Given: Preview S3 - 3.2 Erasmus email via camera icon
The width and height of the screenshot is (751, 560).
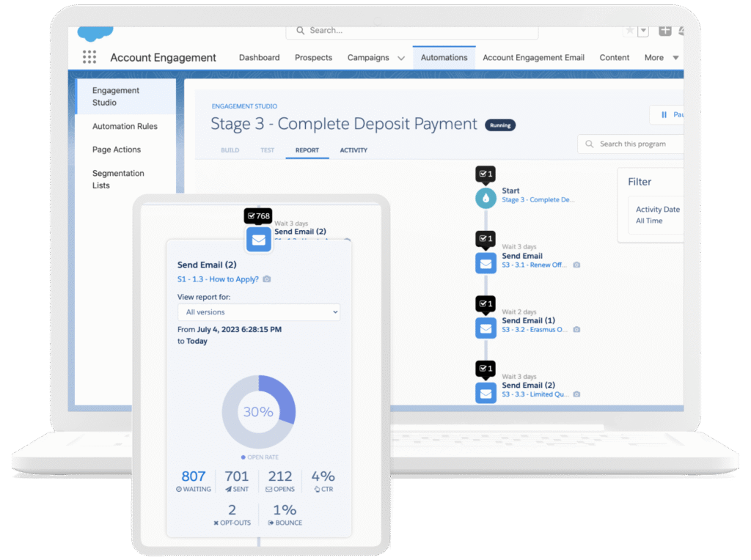Looking at the screenshot, I should (577, 330).
